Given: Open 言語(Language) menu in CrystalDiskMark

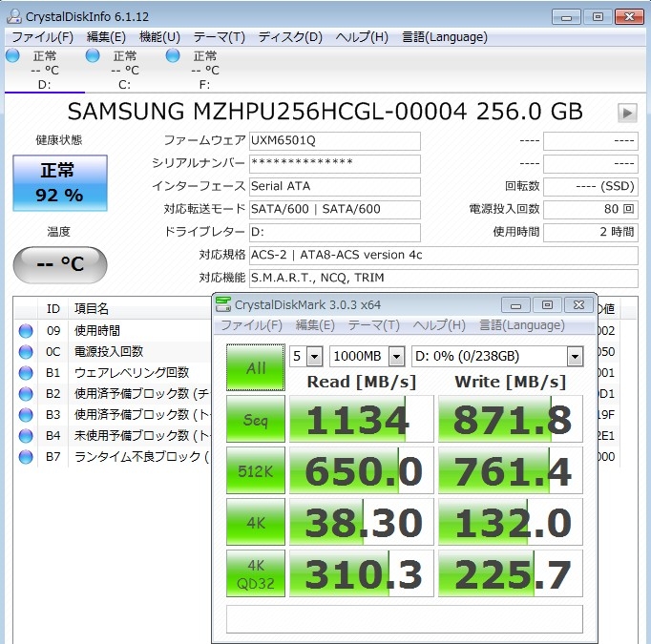Looking at the screenshot, I should point(522,325).
